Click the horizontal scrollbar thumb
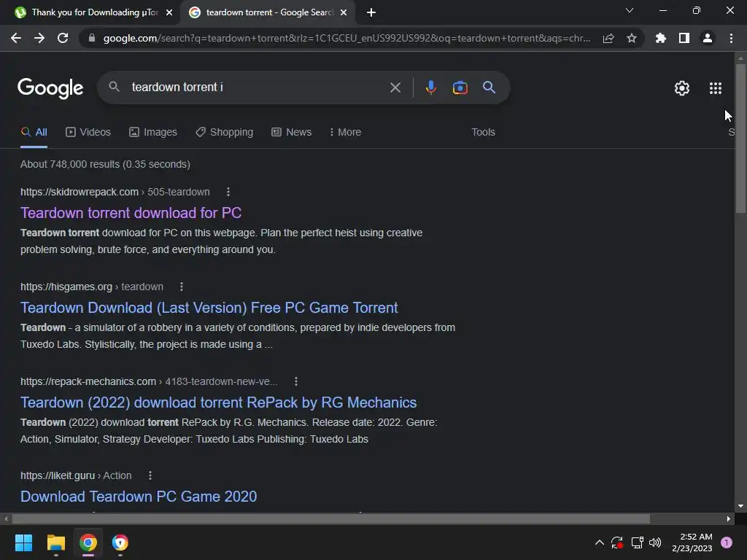This screenshot has height=560, width=747. pos(331,518)
